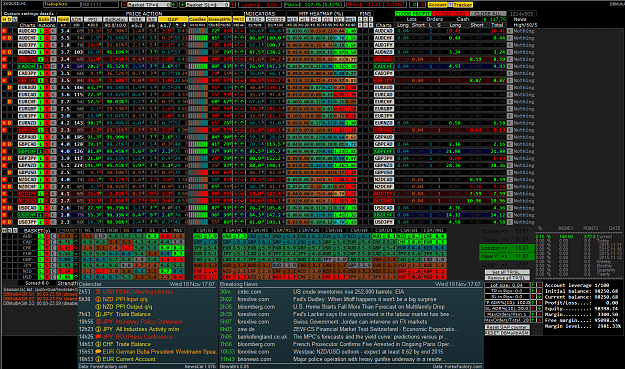Click the Lot size: 0.04 field

click(x=507, y=285)
